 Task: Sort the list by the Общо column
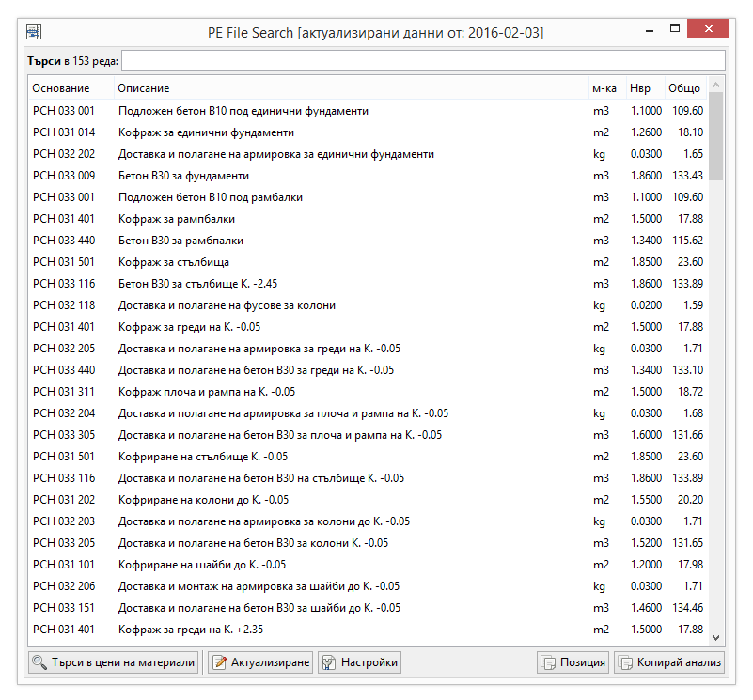[x=684, y=87]
